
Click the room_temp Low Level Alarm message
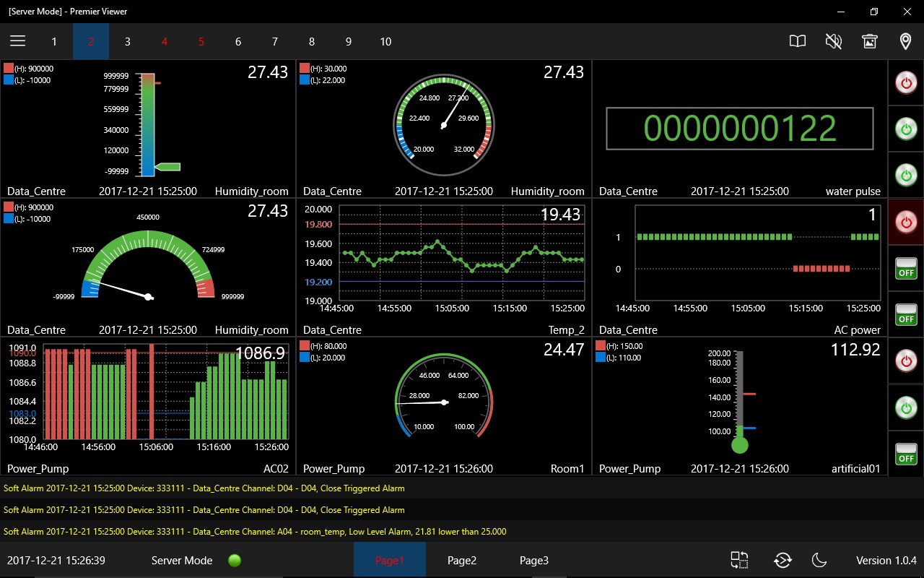[x=255, y=532]
